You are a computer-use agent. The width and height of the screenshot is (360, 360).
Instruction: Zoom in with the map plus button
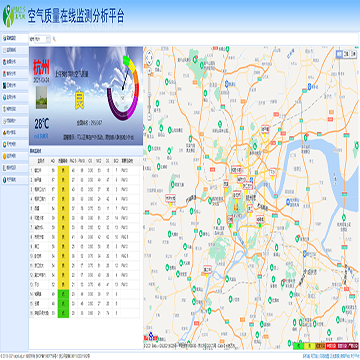tap(149, 70)
